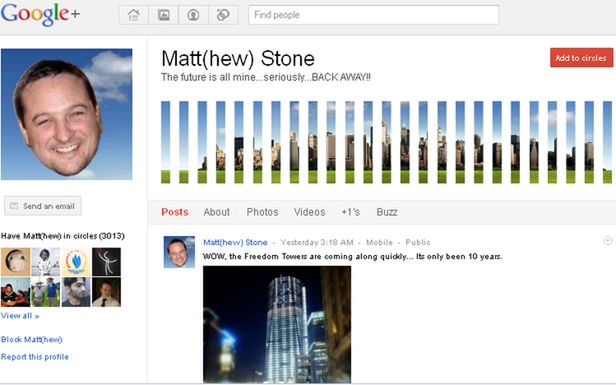Screen dimensions: 616x385
Task: Open the post options dropdown arrow
Action: click(607, 240)
